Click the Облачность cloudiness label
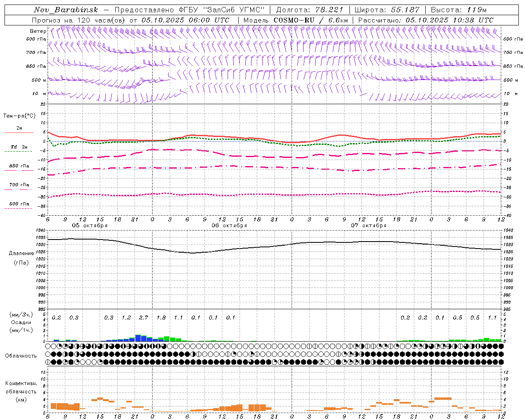The height and width of the screenshot is (420, 525). click(x=21, y=356)
